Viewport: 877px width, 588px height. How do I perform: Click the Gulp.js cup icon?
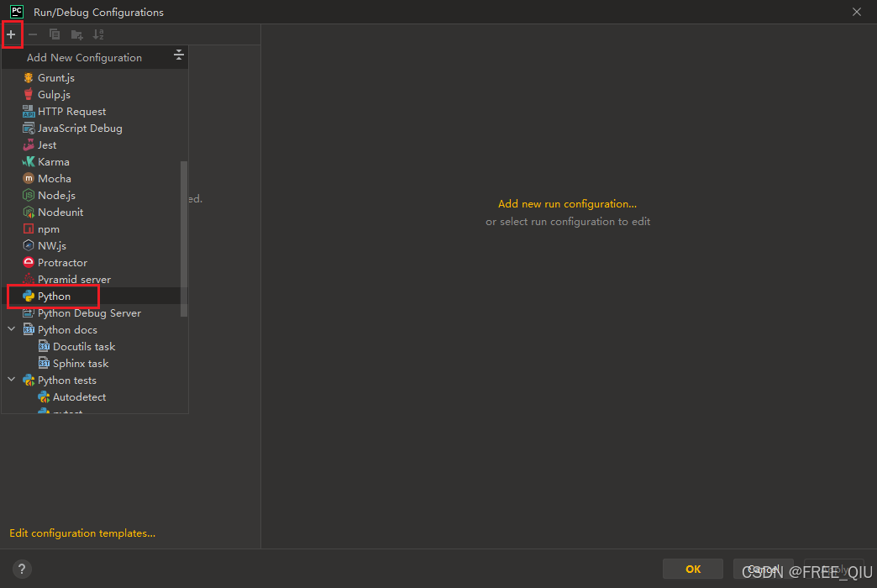pyautogui.click(x=29, y=95)
